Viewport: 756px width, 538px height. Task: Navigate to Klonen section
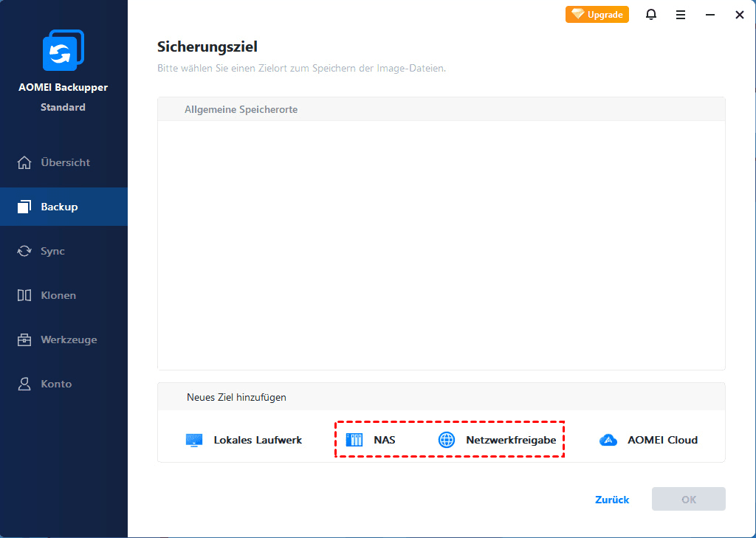tap(63, 295)
